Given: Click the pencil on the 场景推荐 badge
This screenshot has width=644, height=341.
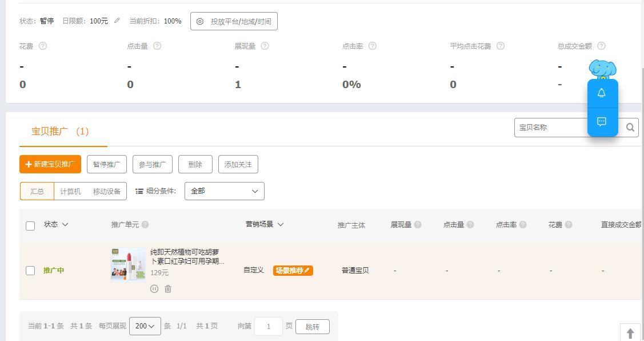Looking at the screenshot, I should (x=307, y=270).
